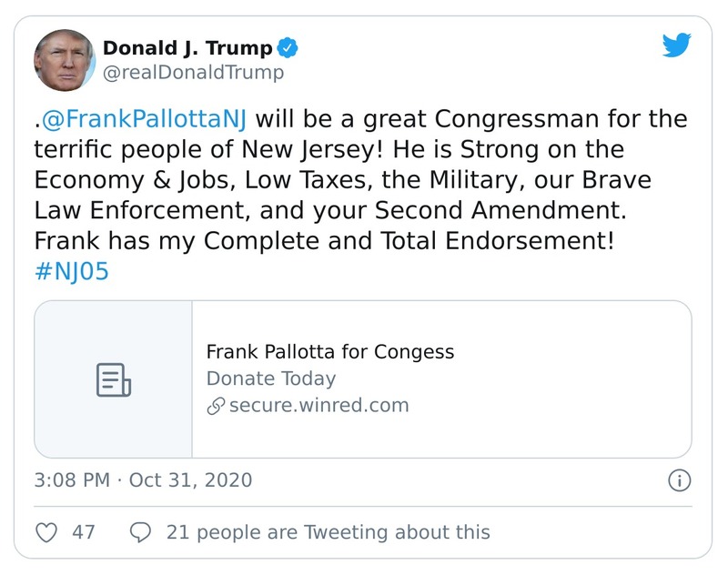Click the verified blue checkmark badge
Viewport: 728px width, 575px height.
tap(288, 48)
